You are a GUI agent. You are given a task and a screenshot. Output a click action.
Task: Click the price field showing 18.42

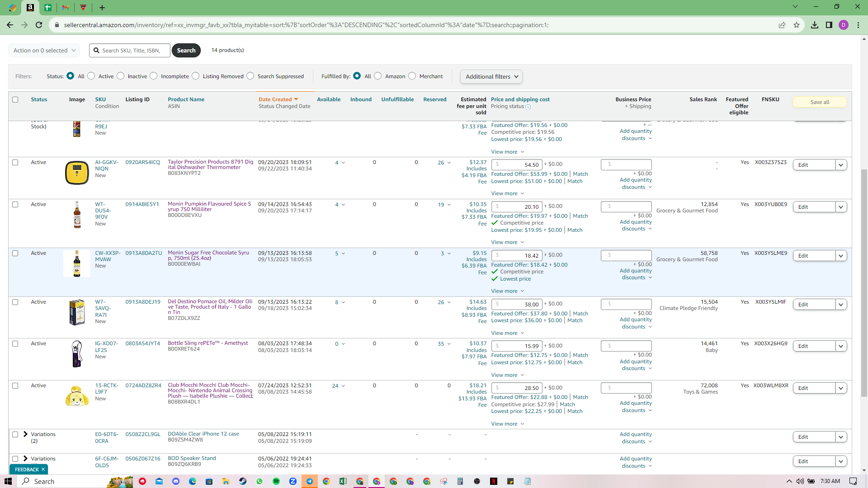pyautogui.click(x=517, y=256)
